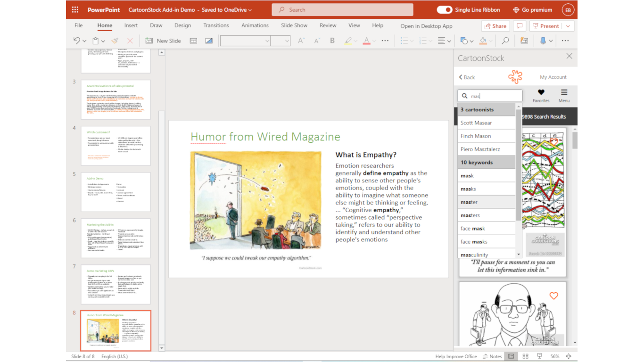Favorite the bald man cartoon via heart
This screenshot has height=362, width=644.
(x=553, y=296)
